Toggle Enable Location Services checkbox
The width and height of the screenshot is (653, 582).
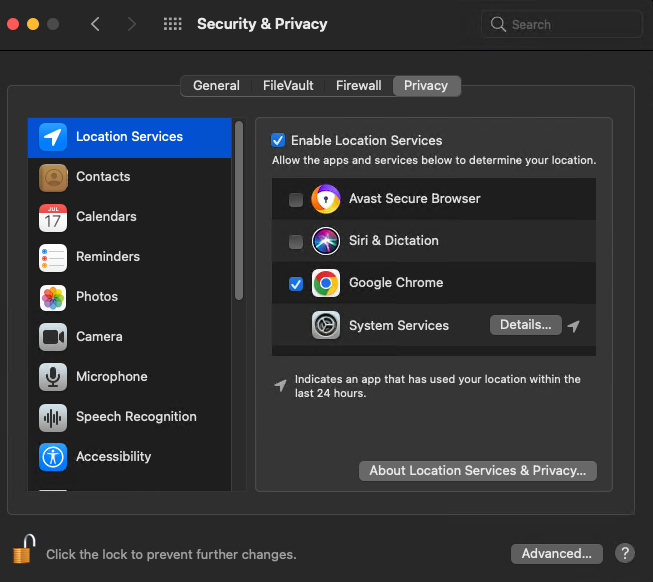[278, 140]
